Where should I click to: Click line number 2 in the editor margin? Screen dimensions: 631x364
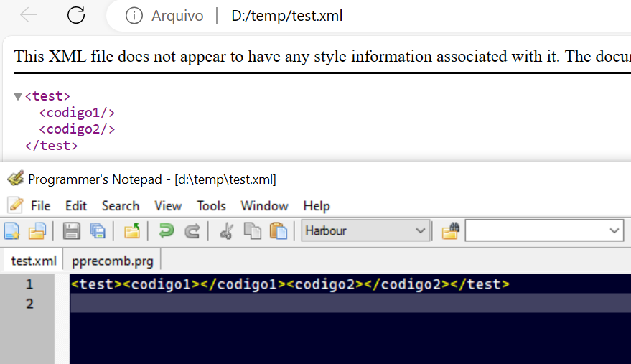[29, 304]
